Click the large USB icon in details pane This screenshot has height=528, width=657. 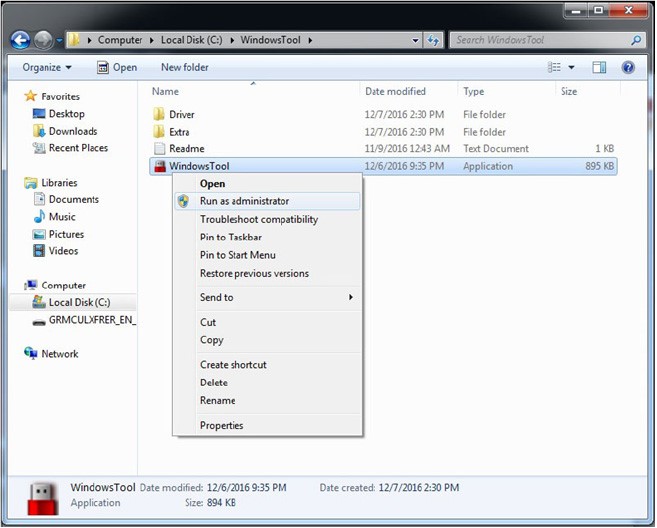click(x=43, y=498)
